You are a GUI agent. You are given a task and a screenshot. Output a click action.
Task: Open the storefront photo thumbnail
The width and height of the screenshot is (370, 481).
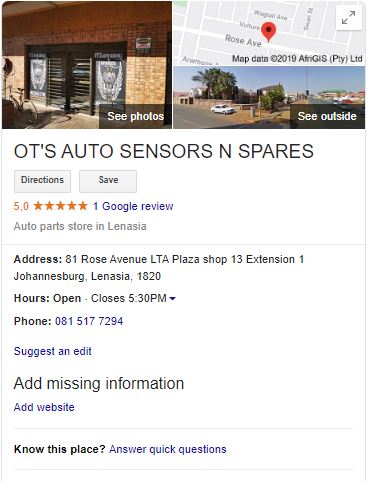pyautogui.click(x=87, y=65)
